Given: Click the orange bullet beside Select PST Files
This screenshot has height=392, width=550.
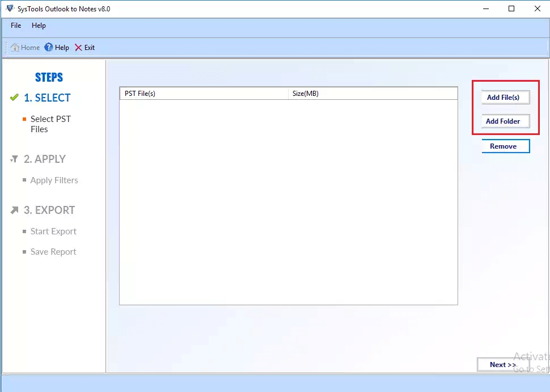Looking at the screenshot, I should pyautogui.click(x=24, y=119).
